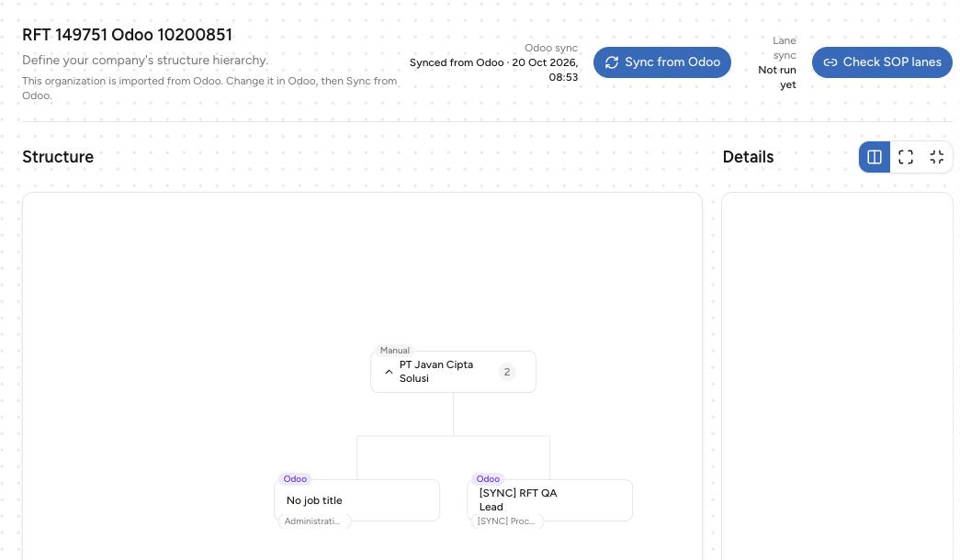Viewport: 960px width, 560px height.
Task: Click the Odoo tag on RFT QA Lead
Action: (488, 479)
